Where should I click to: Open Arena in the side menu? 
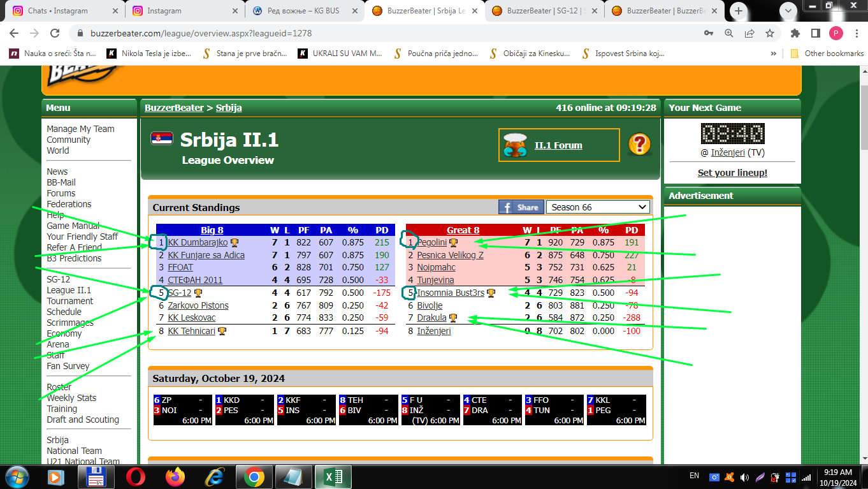pos(58,344)
